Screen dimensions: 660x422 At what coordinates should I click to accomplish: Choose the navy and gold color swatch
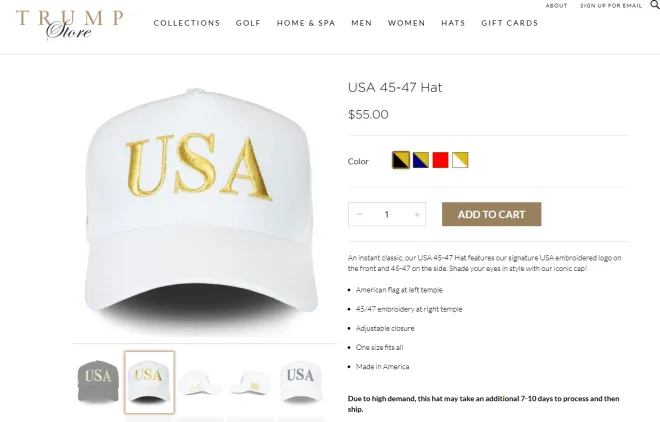pyautogui.click(x=420, y=160)
